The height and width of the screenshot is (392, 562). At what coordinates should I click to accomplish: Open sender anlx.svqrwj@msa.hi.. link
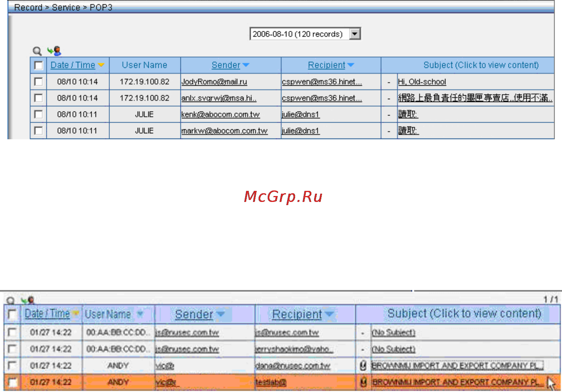(219, 98)
